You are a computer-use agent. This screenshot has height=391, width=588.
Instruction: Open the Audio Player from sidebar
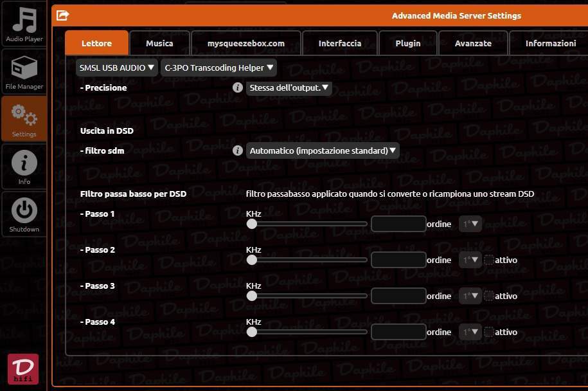point(24,24)
